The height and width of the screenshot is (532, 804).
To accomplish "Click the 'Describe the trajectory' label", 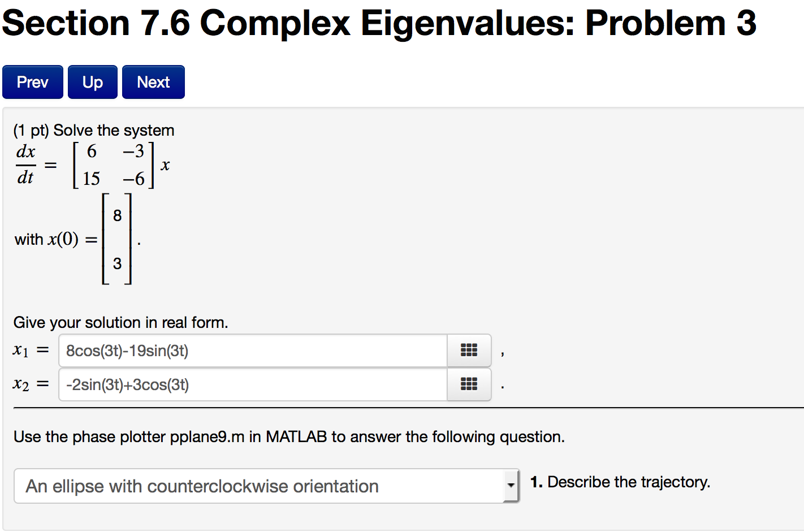I will [x=620, y=482].
